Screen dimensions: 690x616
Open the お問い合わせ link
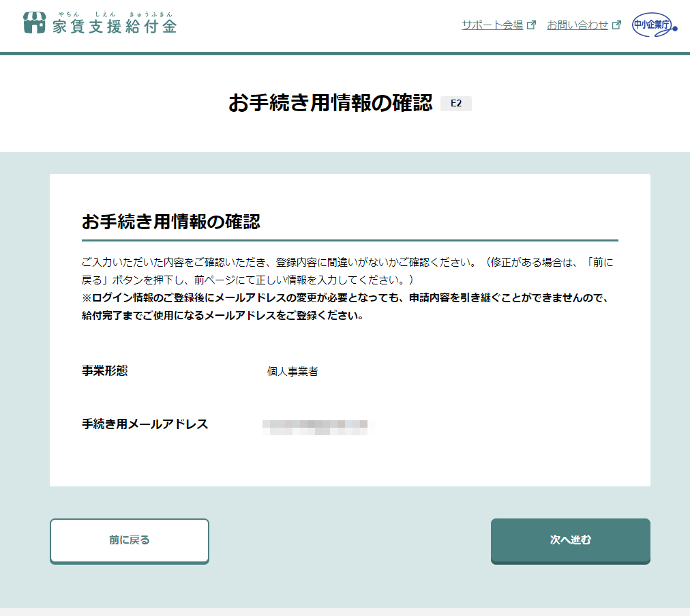point(577,25)
